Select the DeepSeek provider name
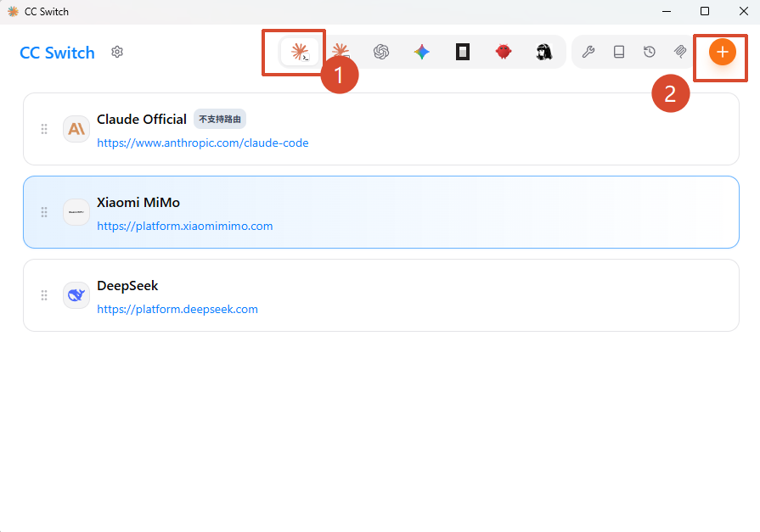Viewport: 760px width, 532px height. tap(127, 286)
